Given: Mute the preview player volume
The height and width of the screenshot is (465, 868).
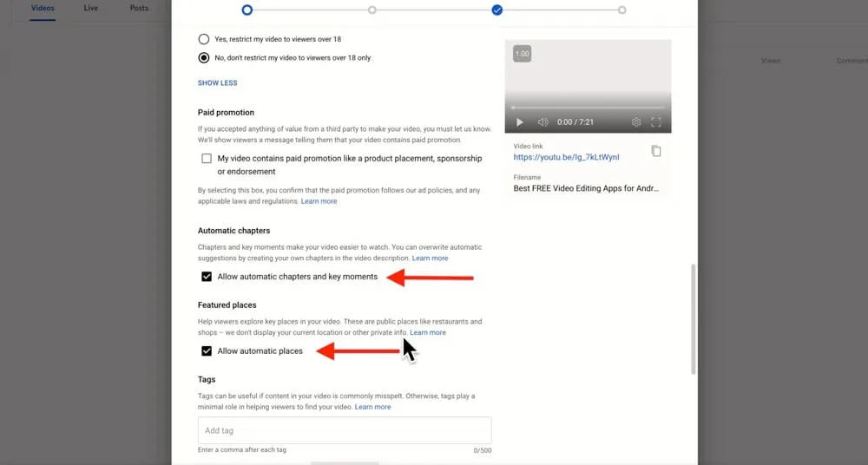Looking at the screenshot, I should pyautogui.click(x=542, y=122).
